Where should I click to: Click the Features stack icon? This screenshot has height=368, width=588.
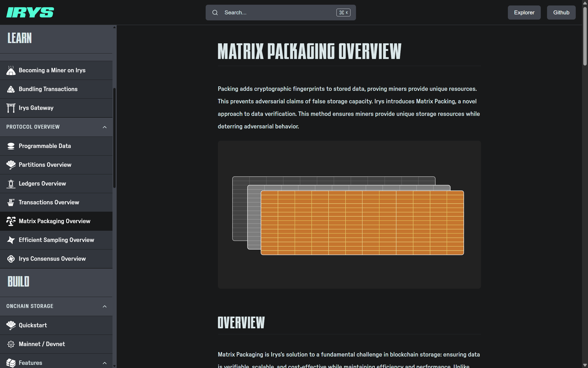pos(11,363)
